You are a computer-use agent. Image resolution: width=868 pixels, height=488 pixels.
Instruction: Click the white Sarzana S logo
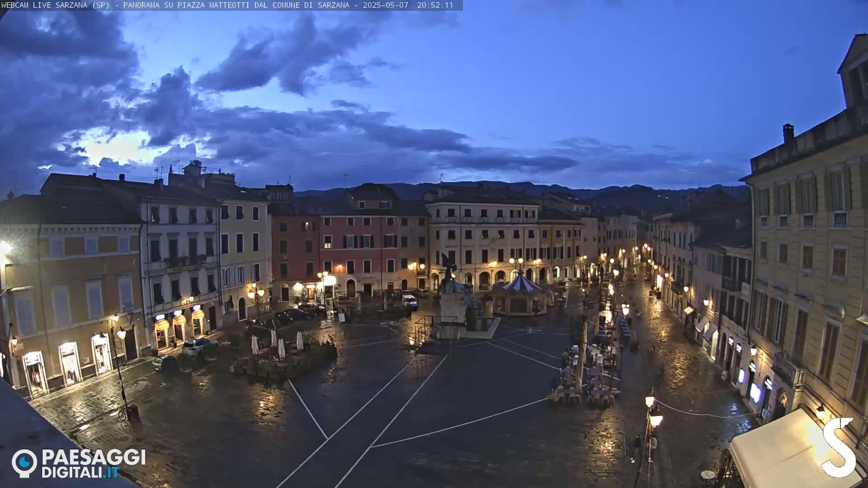pyautogui.click(x=838, y=447)
